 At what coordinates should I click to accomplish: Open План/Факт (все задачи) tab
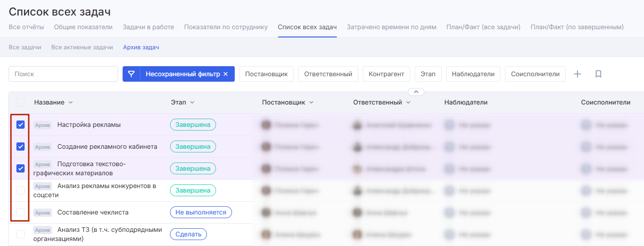pos(484,27)
